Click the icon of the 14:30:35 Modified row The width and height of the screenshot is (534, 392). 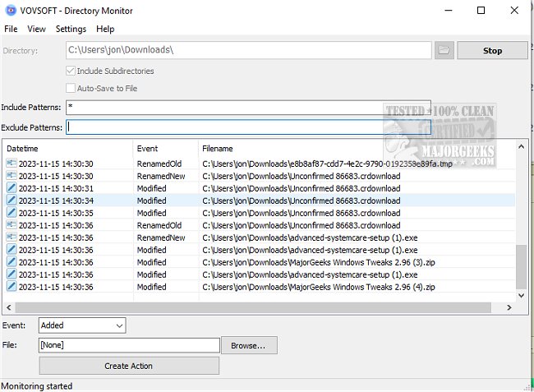12,213
